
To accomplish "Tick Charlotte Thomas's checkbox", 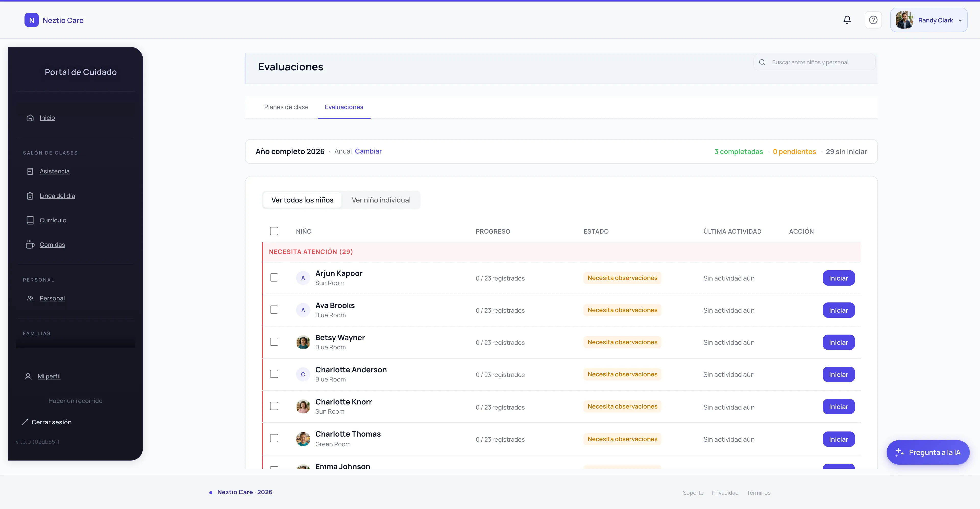I will (x=274, y=438).
